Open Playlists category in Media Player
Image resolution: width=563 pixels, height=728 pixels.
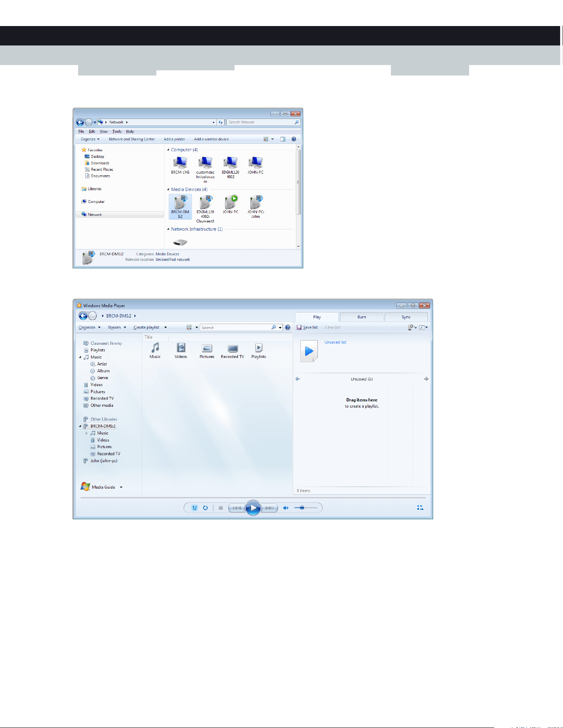coord(259,351)
